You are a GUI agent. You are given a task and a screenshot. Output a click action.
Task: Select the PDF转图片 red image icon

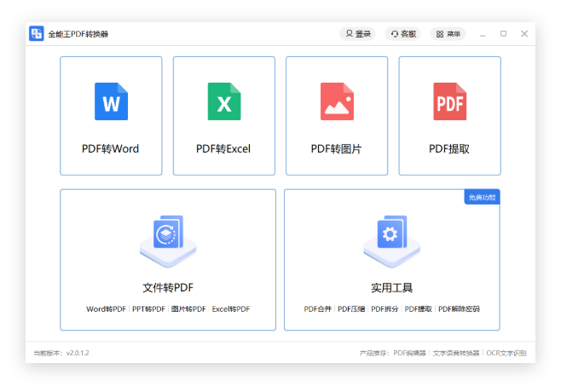[337, 101]
